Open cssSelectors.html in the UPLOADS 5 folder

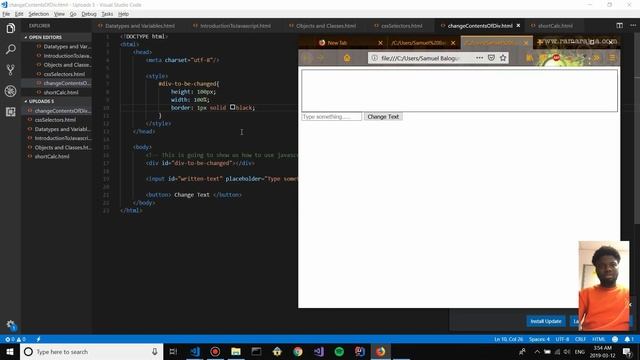click(x=55, y=120)
